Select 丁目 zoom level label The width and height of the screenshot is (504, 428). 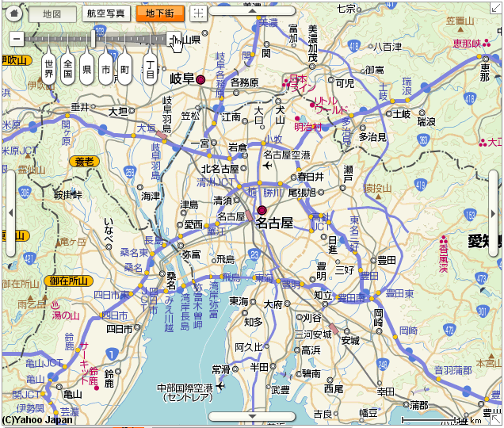click(150, 69)
